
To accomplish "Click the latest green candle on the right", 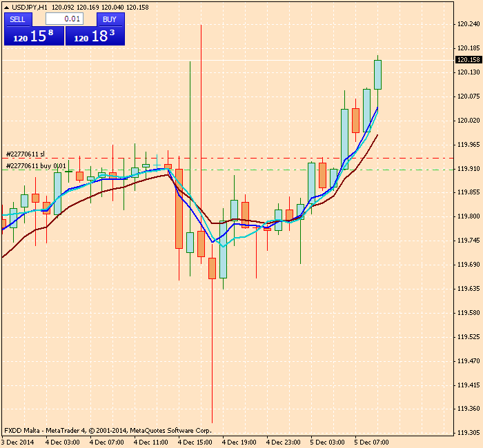I will 377,74.
